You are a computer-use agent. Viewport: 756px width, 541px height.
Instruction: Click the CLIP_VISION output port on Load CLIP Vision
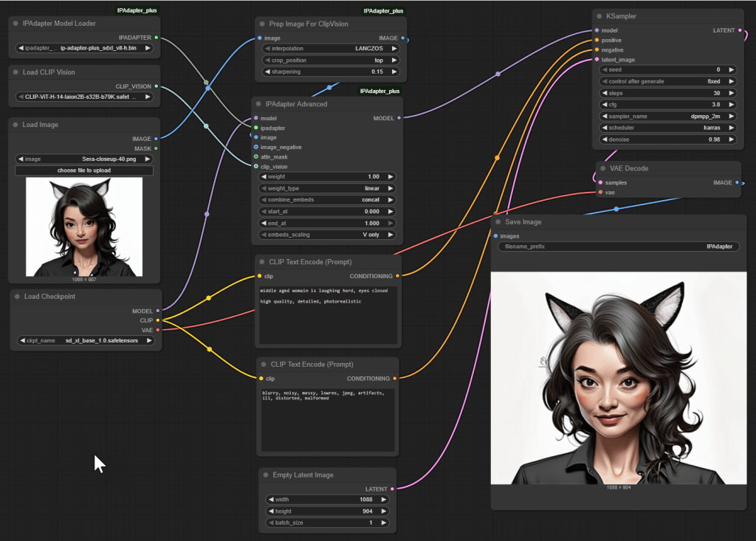tap(157, 86)
